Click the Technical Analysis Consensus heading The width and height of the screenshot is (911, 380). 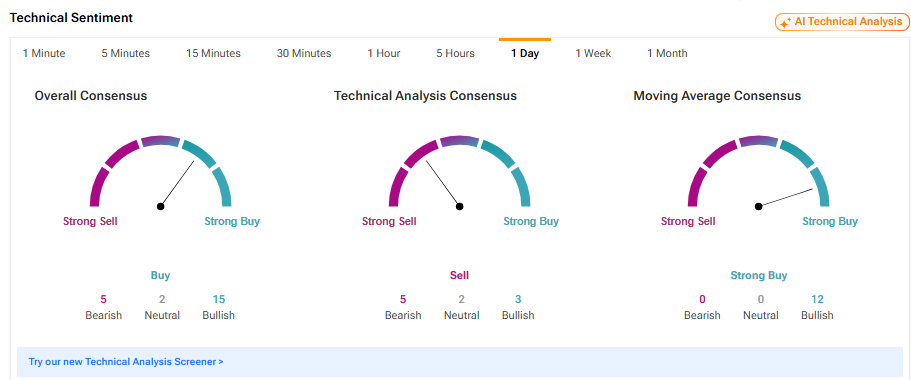pyautogui.click(x=425, y=96)
